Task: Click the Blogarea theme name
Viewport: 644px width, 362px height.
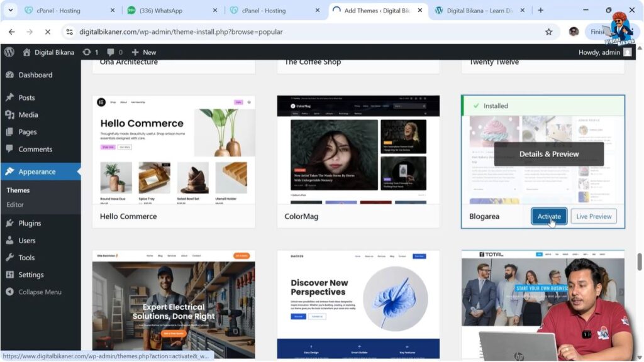Action: pyautogui.click(x=484, y=216)
